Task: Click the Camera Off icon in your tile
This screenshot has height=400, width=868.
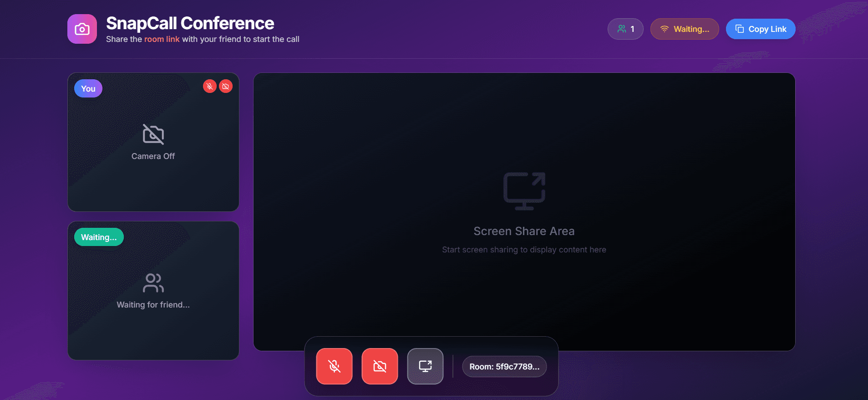Action: [x=153, y=134]
